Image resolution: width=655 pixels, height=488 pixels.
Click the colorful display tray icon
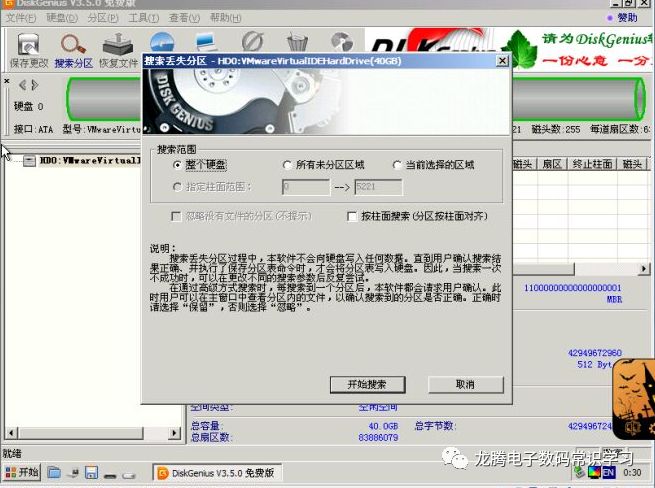594,473
